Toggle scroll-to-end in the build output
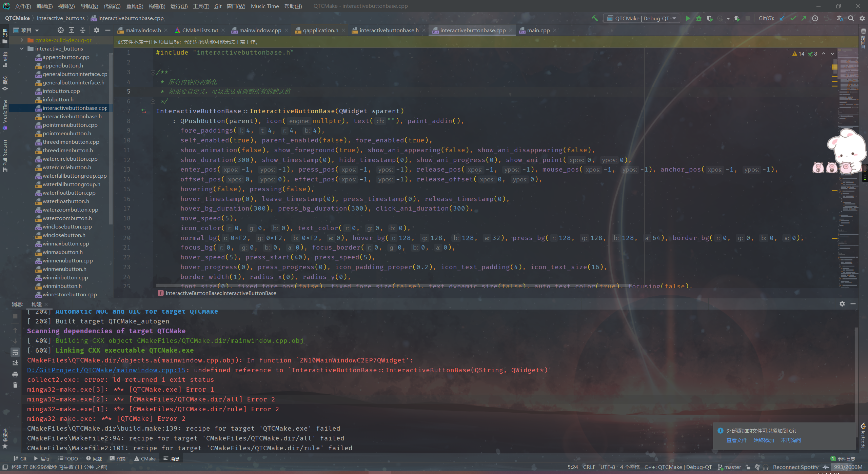The height and width of the screenshot is (474, 868). click(x=15, y=363)
